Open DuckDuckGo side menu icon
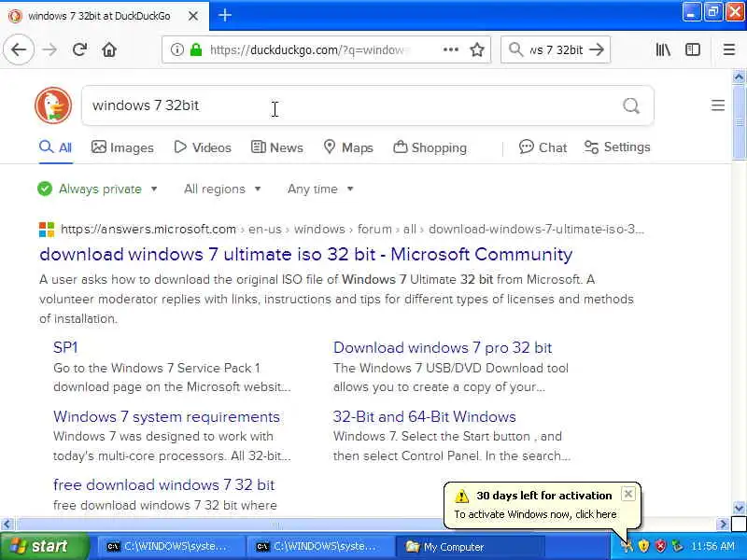Image resolution: width=747 pixels, height=560 pixels. coord(718,105)
